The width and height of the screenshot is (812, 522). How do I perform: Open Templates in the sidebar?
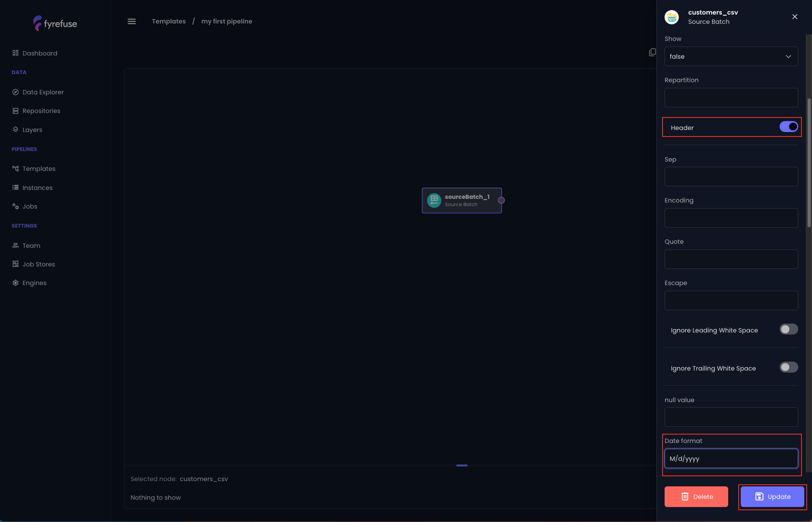click(x=39, y=168)
